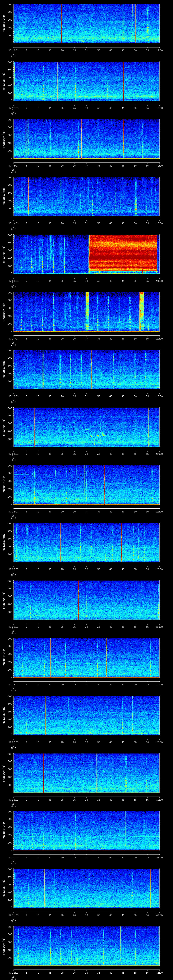Select the 17:25:00 start time label
The height and width of the screenshot is (980, 173).
pos(14,569)
